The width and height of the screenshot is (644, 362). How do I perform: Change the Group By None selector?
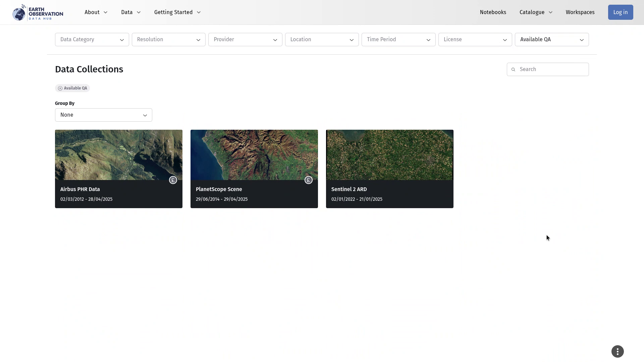point(103,115)
